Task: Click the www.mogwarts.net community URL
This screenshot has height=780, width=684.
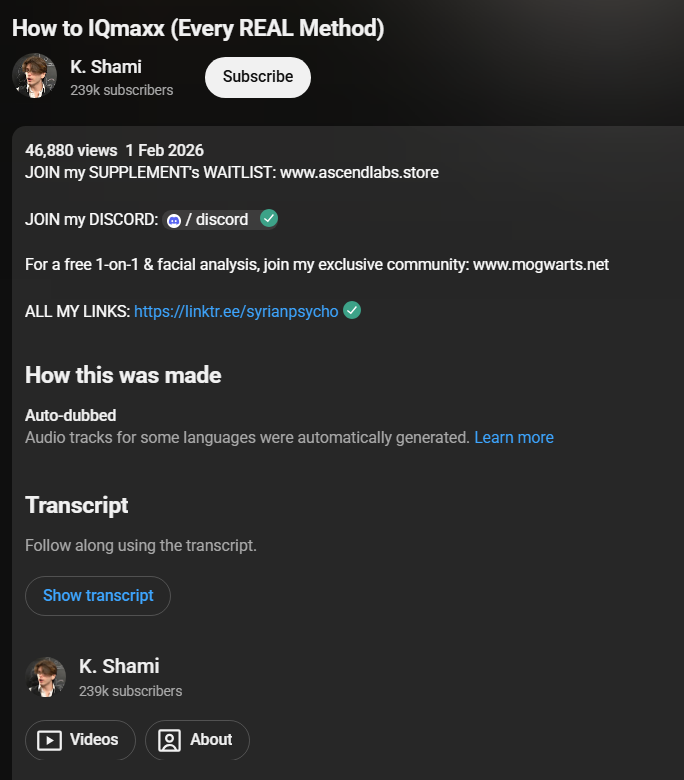Action: pos(540,265)
